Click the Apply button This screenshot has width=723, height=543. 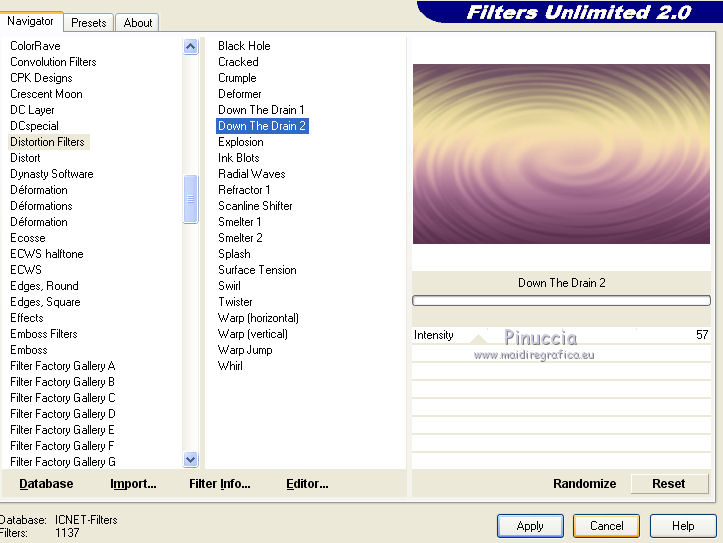[530, 526]
